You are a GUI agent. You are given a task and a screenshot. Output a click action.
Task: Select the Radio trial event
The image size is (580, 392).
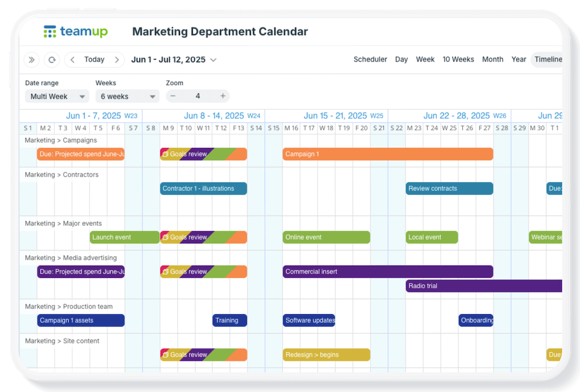click(x=483, y=286)
